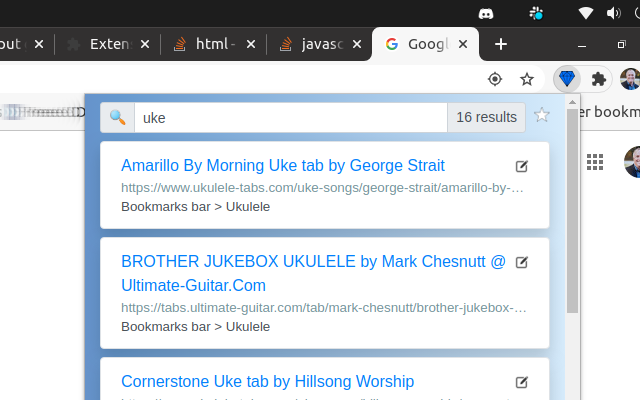This screenshot has height=400, width=640.
Task: Open the Google apps grid icon
Action: [x=595, y=162]
